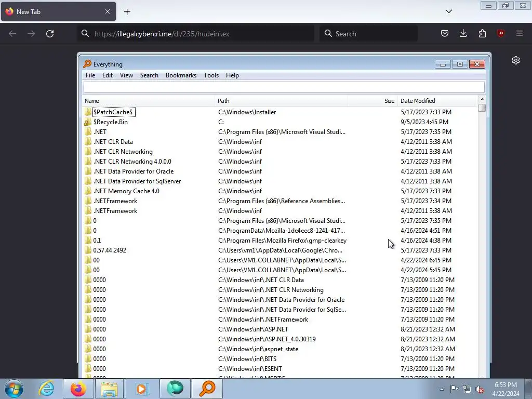Click the taskbar clock showing 6:53 PM
532x399 pixels.
click(506, 389)
